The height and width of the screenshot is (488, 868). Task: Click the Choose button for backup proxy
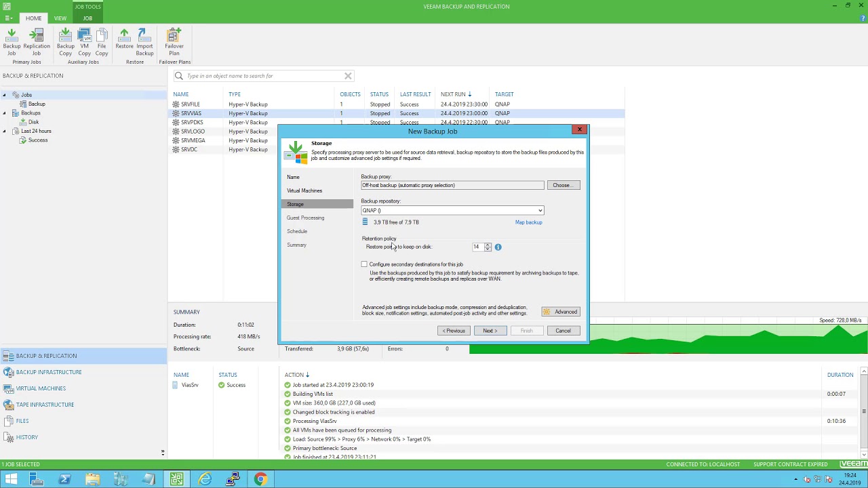coord(564,185)
